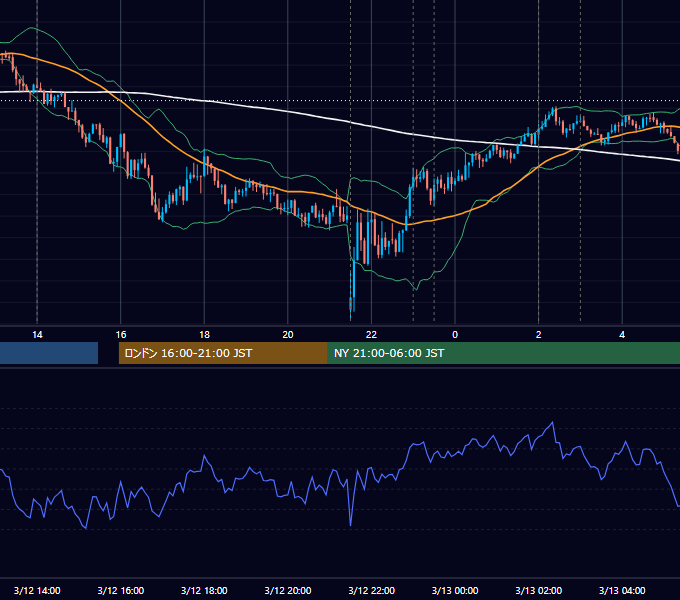Click the '3/12 18:00' indicator time label

204,590
